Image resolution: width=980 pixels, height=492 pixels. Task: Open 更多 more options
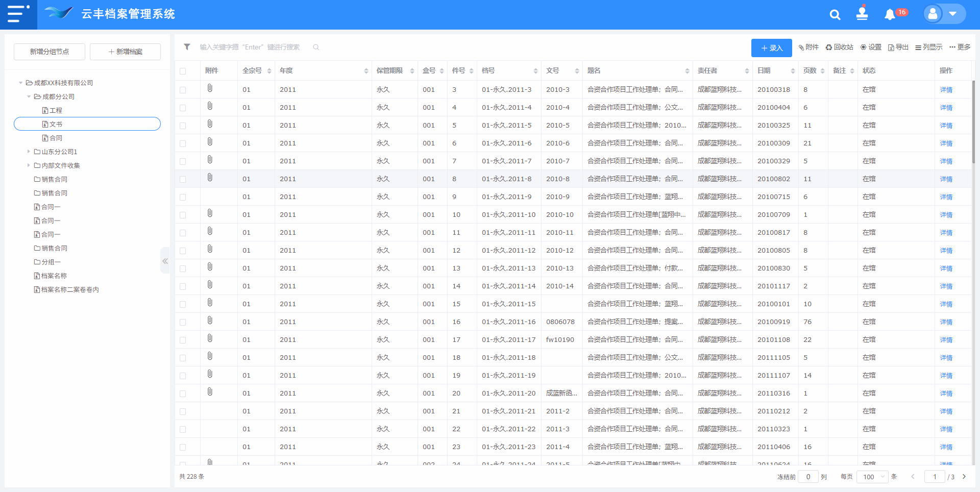960,47
